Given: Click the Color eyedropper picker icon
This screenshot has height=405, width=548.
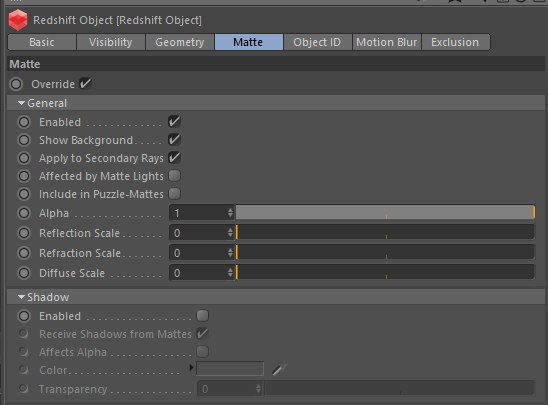Looking at the screenshot, I should [x=279, y=369].
